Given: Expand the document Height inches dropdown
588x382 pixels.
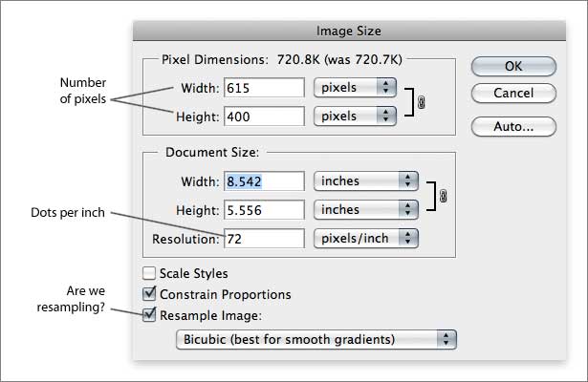Looking at the screenshot, I should point(366,208).
